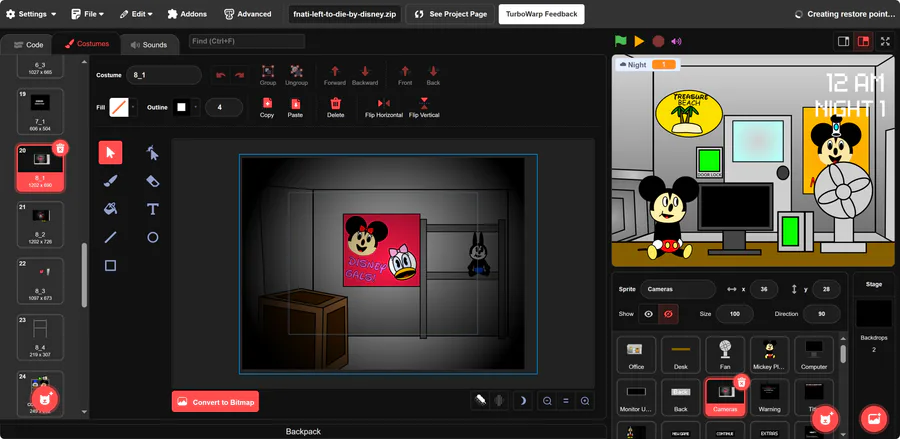Hide the Cameras sprite with crossed eye
This screenshot has width=900, height=439.
point(669,314)
